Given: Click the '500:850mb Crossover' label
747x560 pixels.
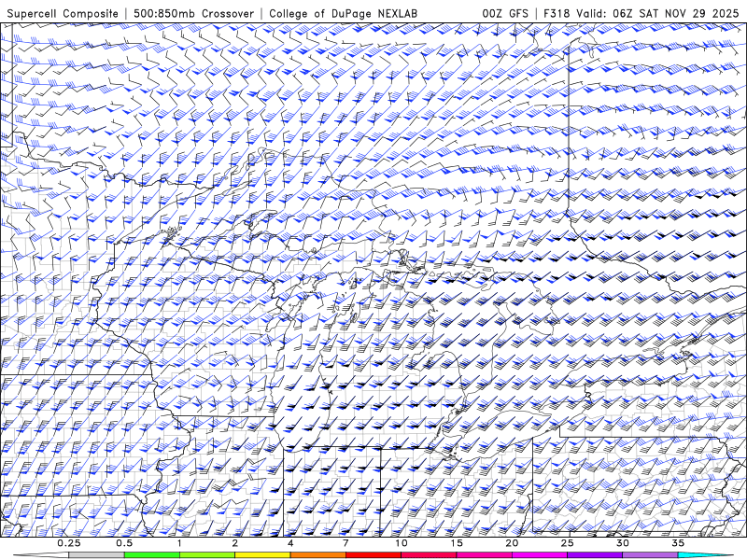Looking at the screenshot, I should (x=194, y=13).
